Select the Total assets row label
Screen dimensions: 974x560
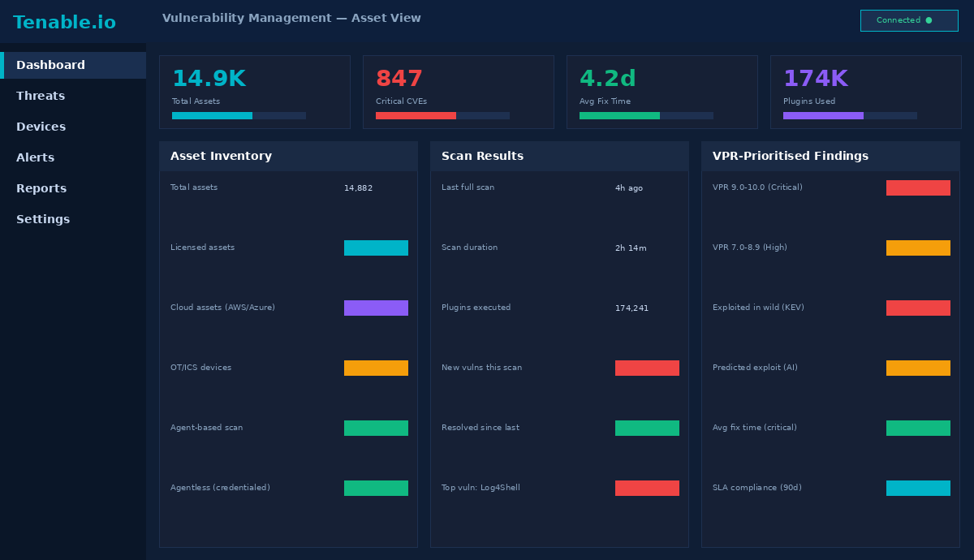194,187
